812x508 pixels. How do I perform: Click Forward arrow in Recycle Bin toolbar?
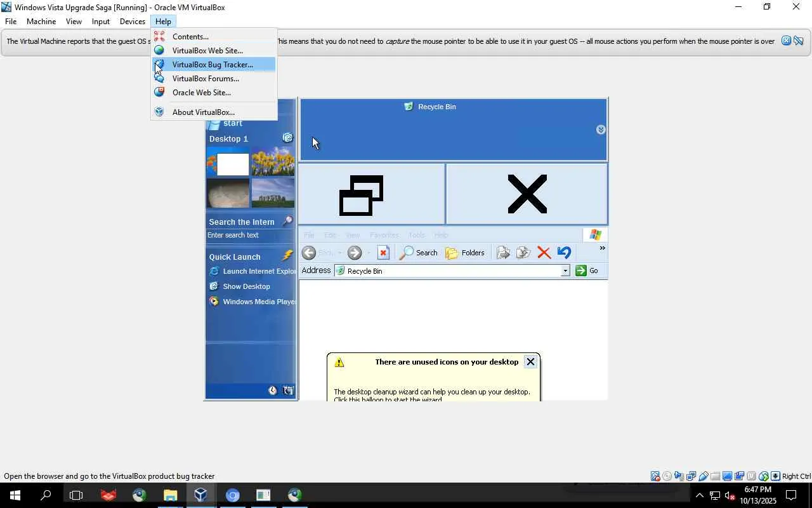tap(355, 253)
